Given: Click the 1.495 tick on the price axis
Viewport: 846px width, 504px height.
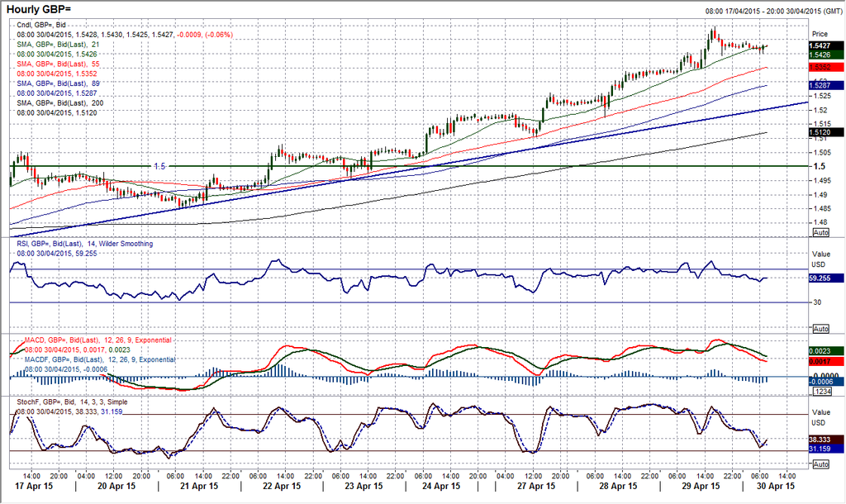Looking at the screenshot, I should point(821,180).
